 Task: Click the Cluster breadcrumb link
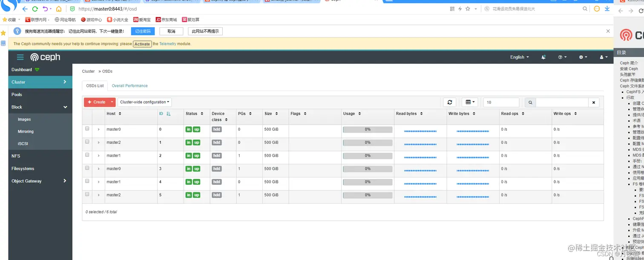click(88, 71)
